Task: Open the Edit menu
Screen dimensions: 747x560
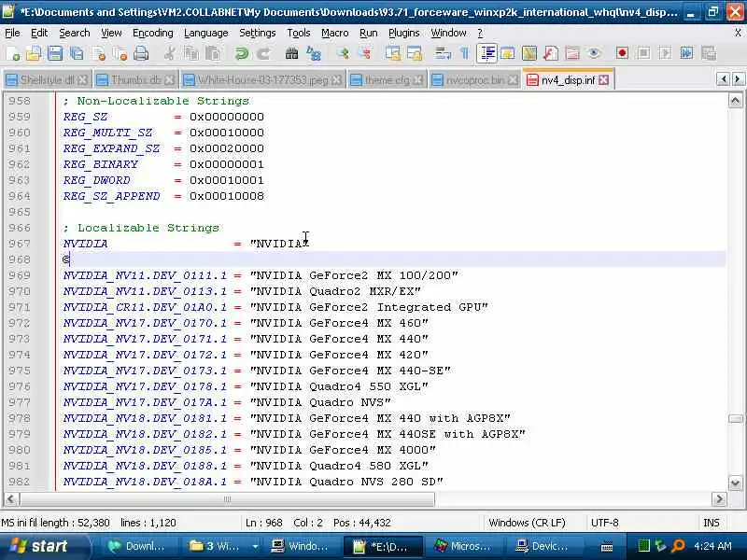Action: pyautogui.click(x=39, y=33)
